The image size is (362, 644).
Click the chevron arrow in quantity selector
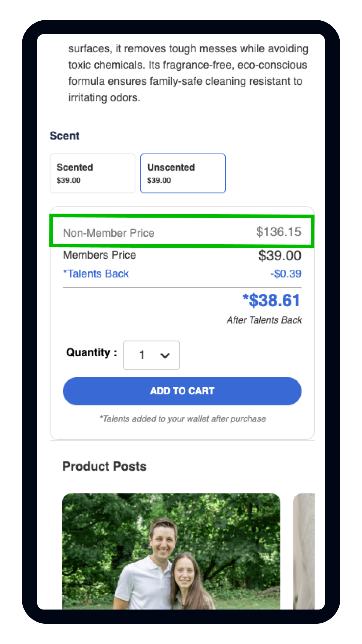(x=165, y=355)
